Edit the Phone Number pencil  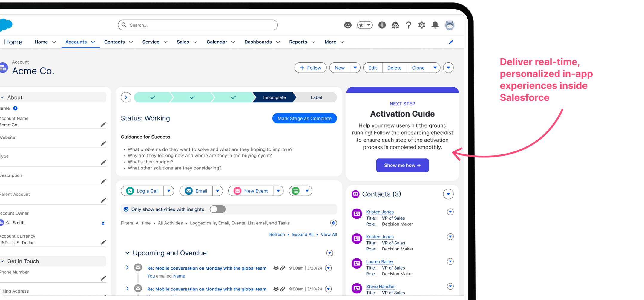(x=103, y=278)
